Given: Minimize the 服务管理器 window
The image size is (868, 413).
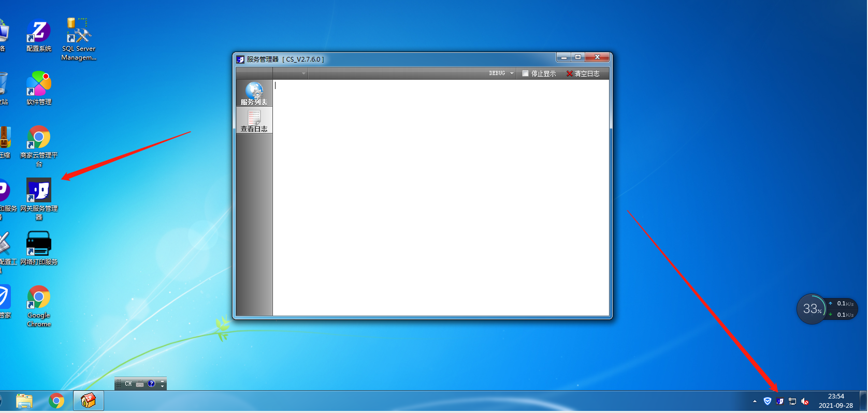Looking at the screenshot, I should pos(563,57).
